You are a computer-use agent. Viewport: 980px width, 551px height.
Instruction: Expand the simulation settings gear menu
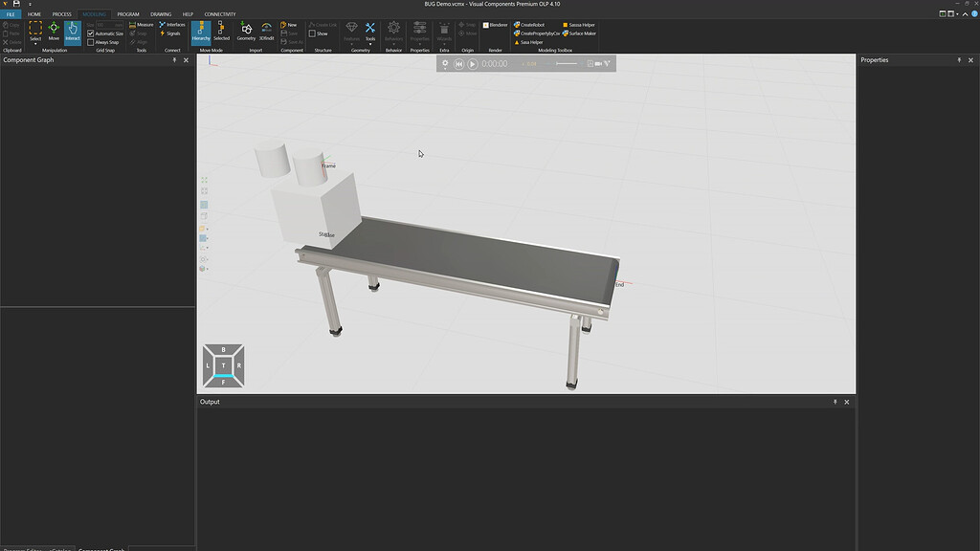445,64
